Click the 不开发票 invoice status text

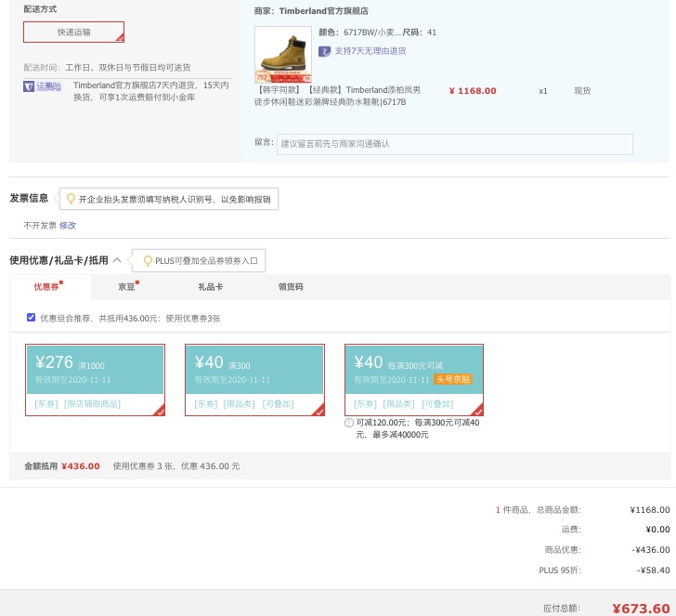point(40,225)
